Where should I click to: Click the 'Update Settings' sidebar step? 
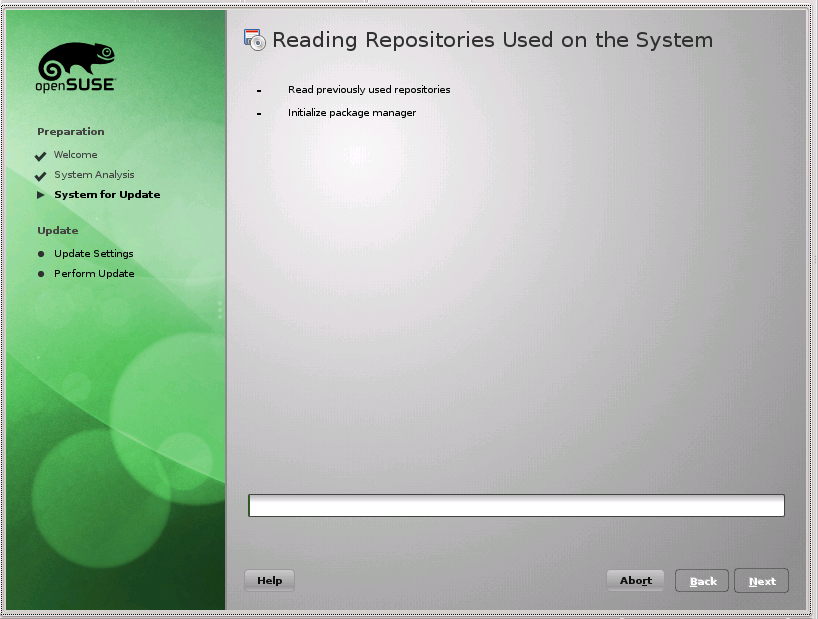pyautogui.click(x=94, y=253)
